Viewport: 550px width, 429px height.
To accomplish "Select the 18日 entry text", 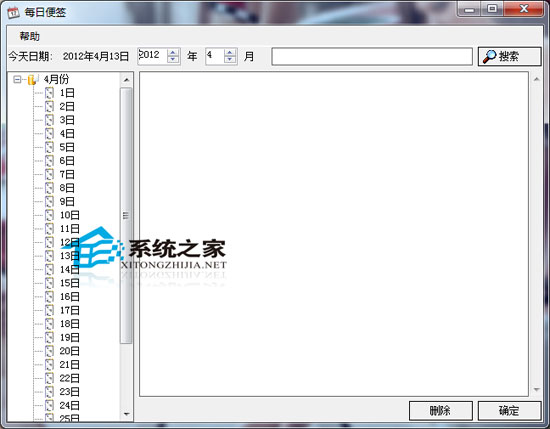I will [69, 324].
